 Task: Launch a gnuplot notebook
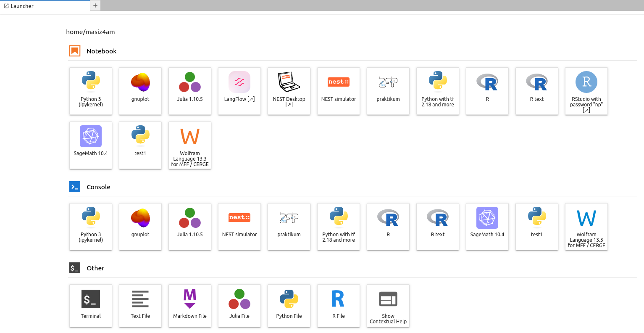click(x=140, y=91)
